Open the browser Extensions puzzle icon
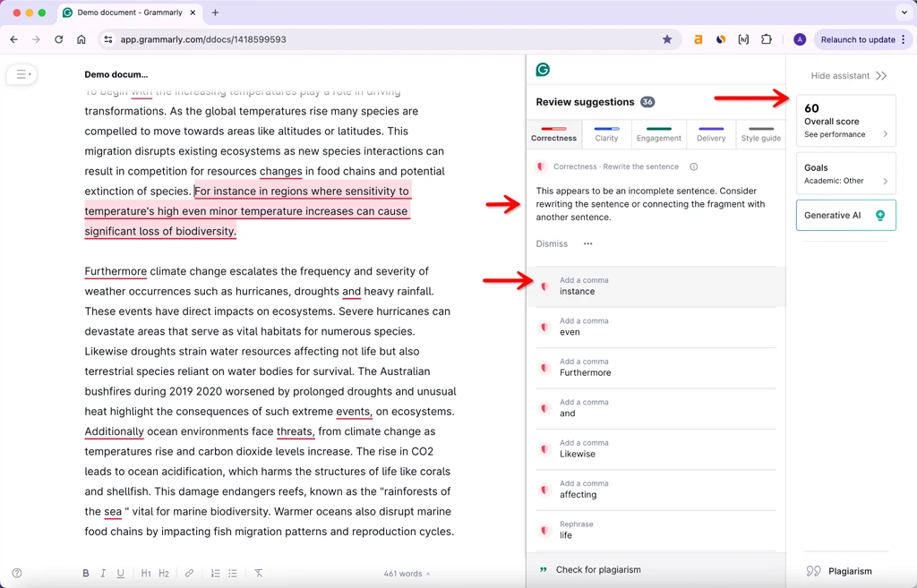The height and width of the screenshot is (588, 917). [767, 39]
